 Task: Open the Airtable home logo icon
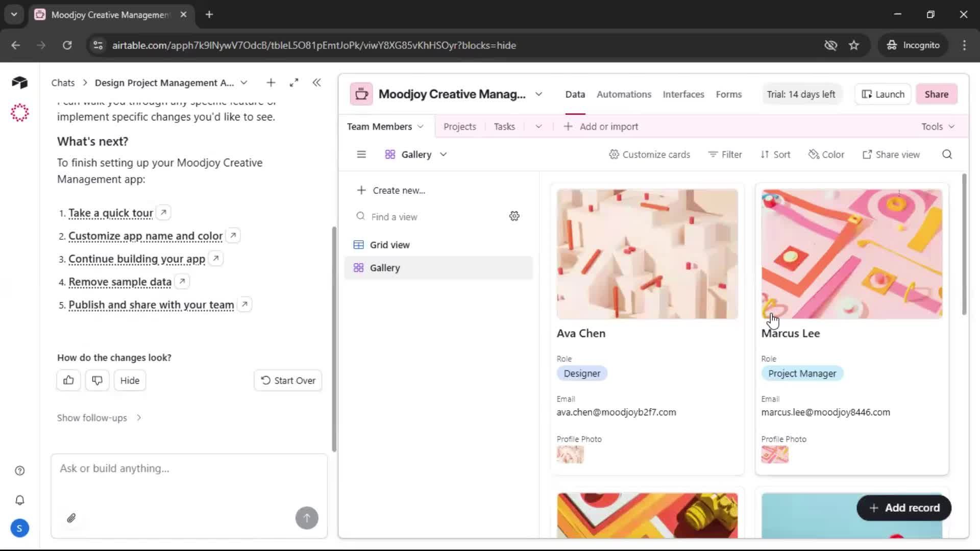tap(19, 82)
